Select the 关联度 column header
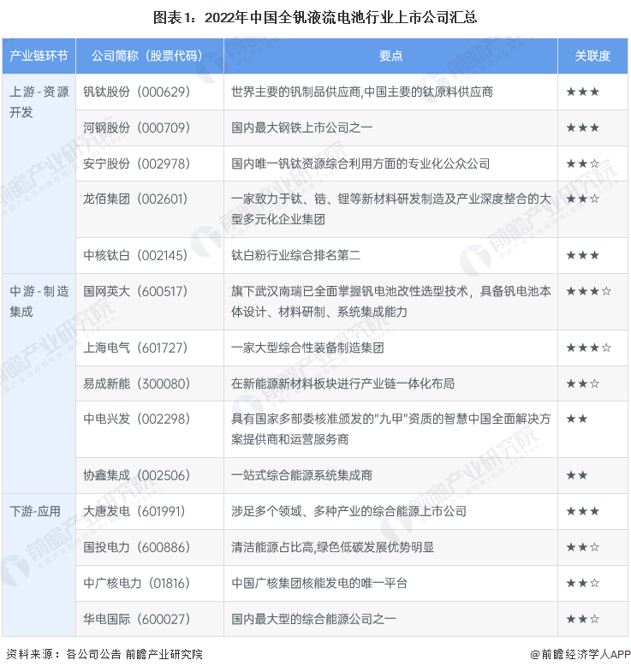The height and width of the screenshot is (672, 631). (x=592, y=56)
